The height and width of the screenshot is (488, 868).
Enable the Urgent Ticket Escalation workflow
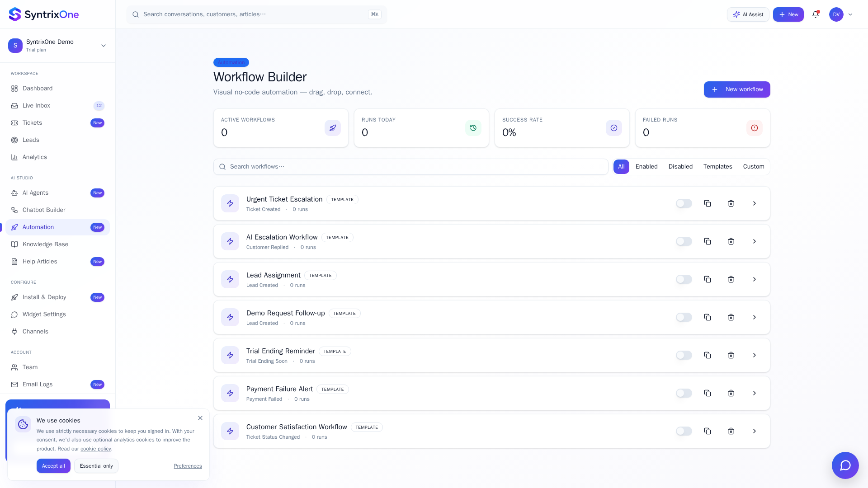point(684,203)
